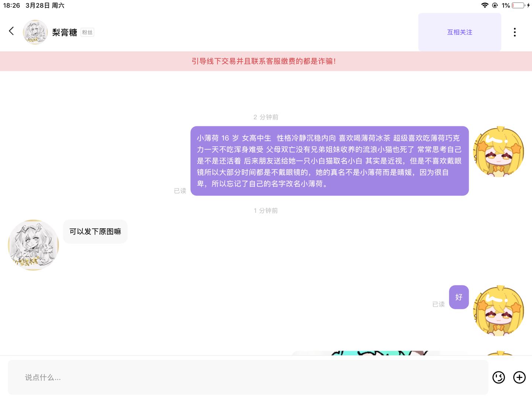Tap the battery indicator in status bar

(x=518, y=5)
